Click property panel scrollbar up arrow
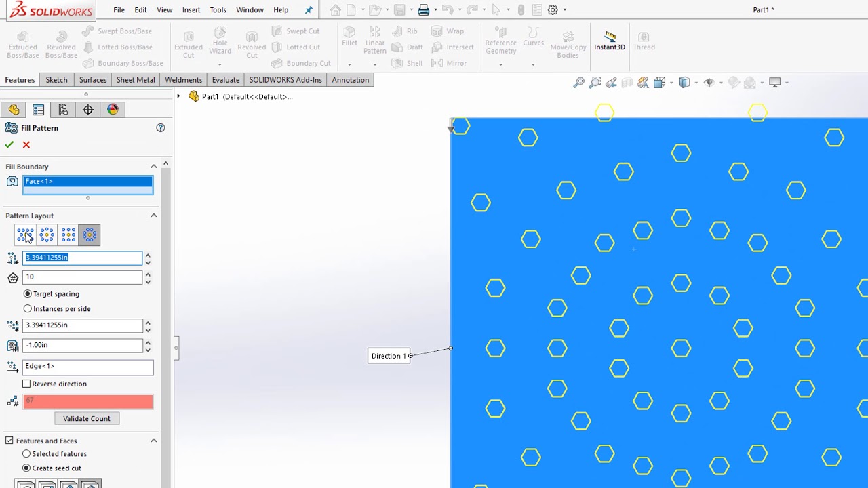 click(x=166, y=164)
